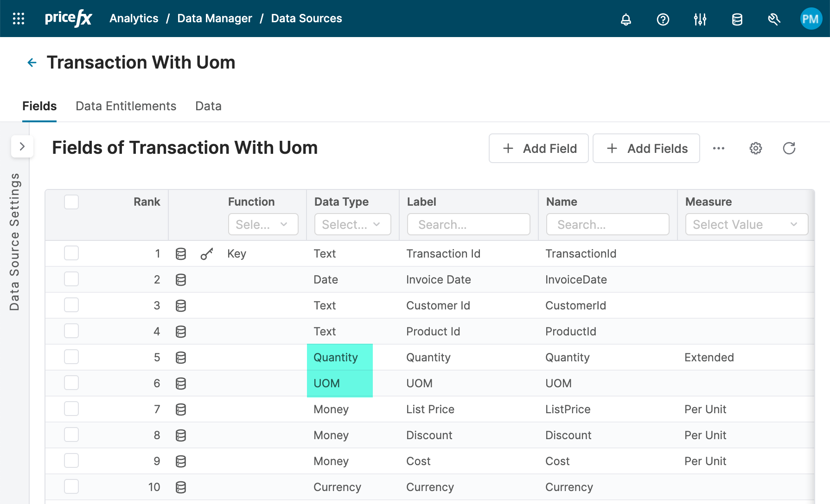Check the checkbox beside the UOM row
Viewport: 830px width, 504px height.
(71, 383)
